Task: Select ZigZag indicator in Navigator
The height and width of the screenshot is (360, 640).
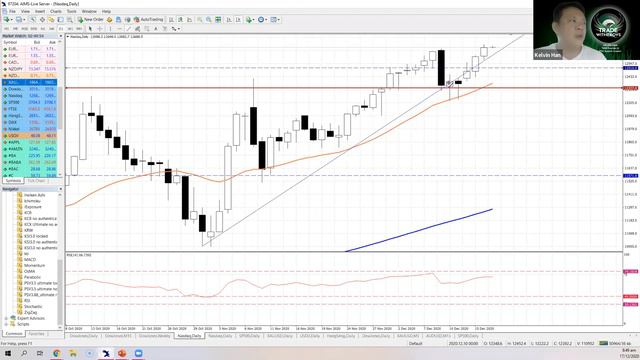Action: point(30,312)
